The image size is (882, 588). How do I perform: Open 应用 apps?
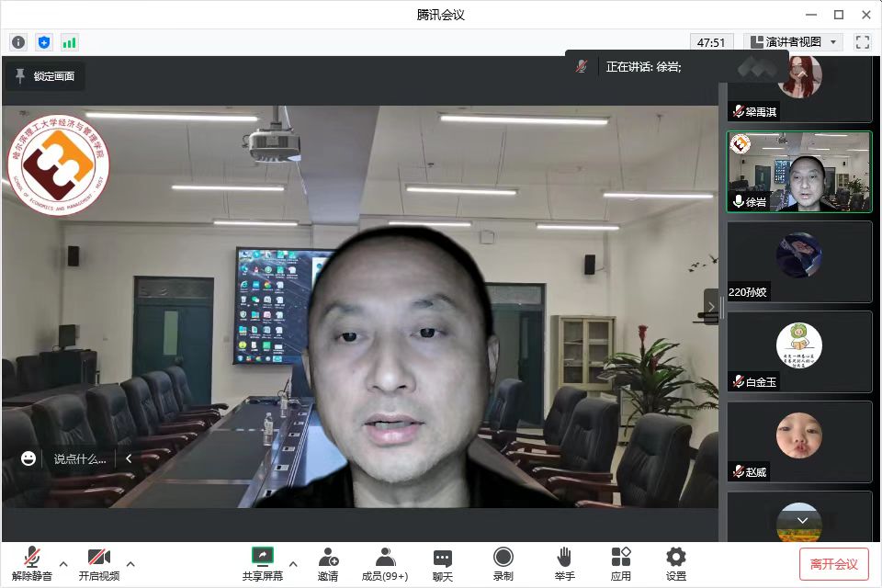coord(621,563)
